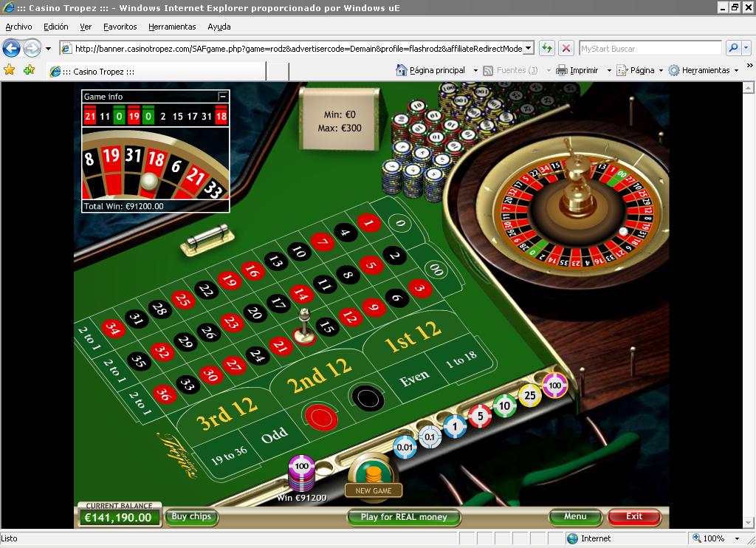756x548 pixels.
Task: Open Favorites Center star icon
Action: pos(9,70)
